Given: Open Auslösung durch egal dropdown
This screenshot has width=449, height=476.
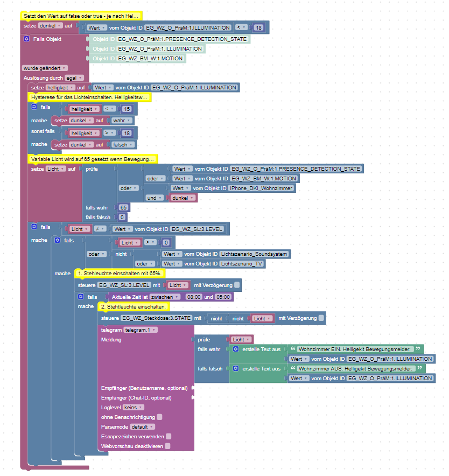Looking at the screenshot, I should coord(74,78).
